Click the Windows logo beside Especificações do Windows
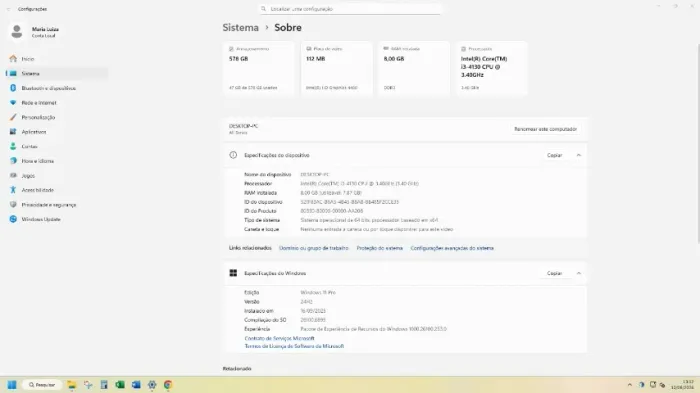The width and height of the screenshot is (700, 393). click(x=233, y=273)
